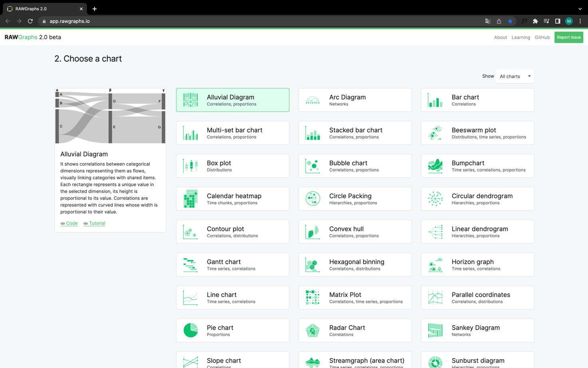
Task: Select the Circle Packing icon
Action: coord(313,199)
